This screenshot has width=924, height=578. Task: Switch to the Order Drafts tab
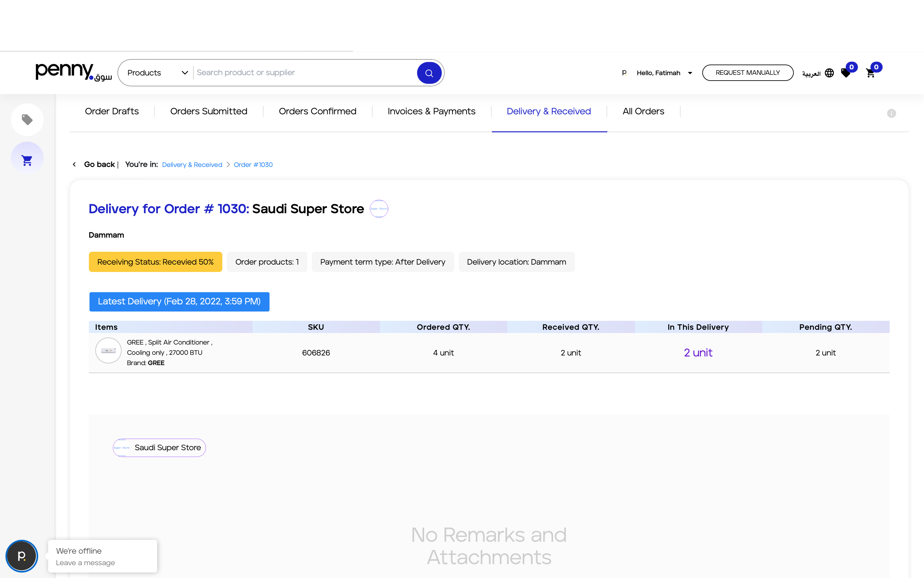[x=112, y=111]
